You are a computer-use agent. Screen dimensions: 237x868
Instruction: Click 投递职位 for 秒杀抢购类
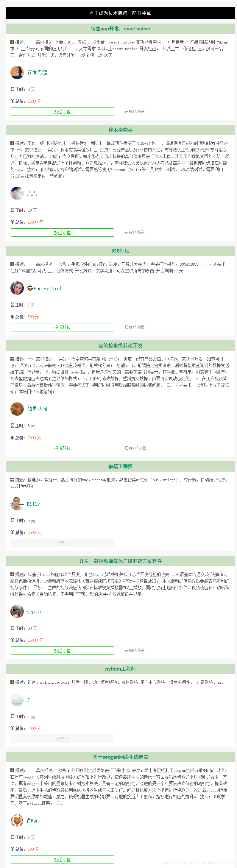[62, 233]
